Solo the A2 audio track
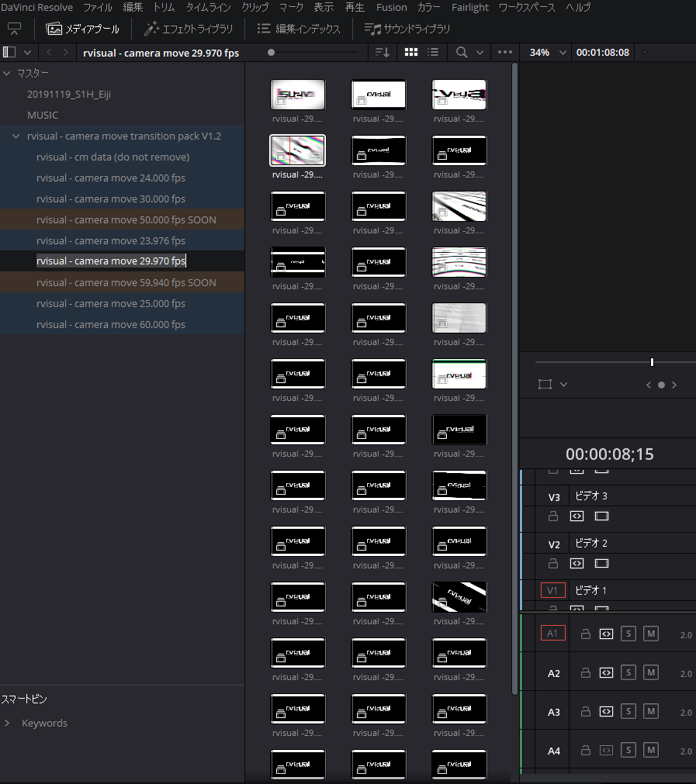 [628, 672]
